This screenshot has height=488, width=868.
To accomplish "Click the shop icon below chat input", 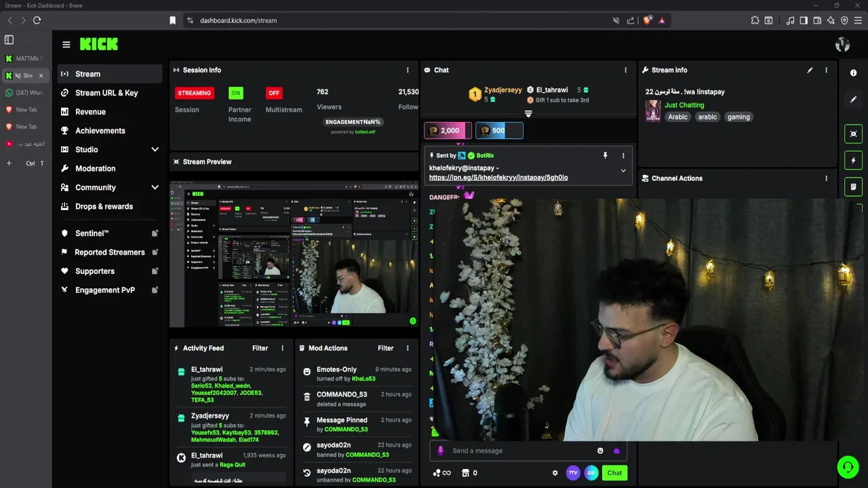I will [x=465, y=473].
